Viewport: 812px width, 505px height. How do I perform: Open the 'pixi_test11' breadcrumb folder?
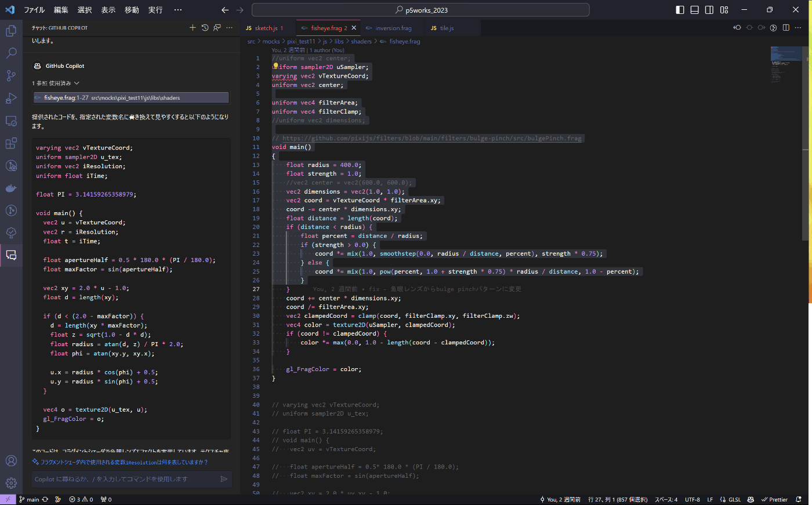301,41
